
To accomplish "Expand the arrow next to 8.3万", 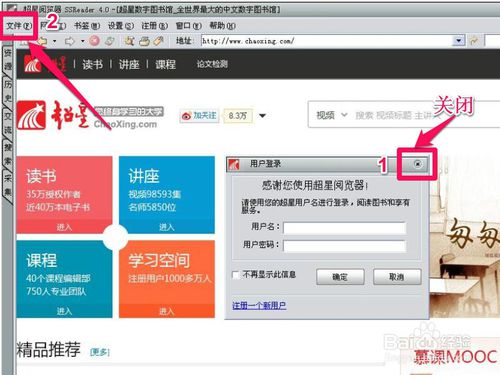I will pos(263,116).
